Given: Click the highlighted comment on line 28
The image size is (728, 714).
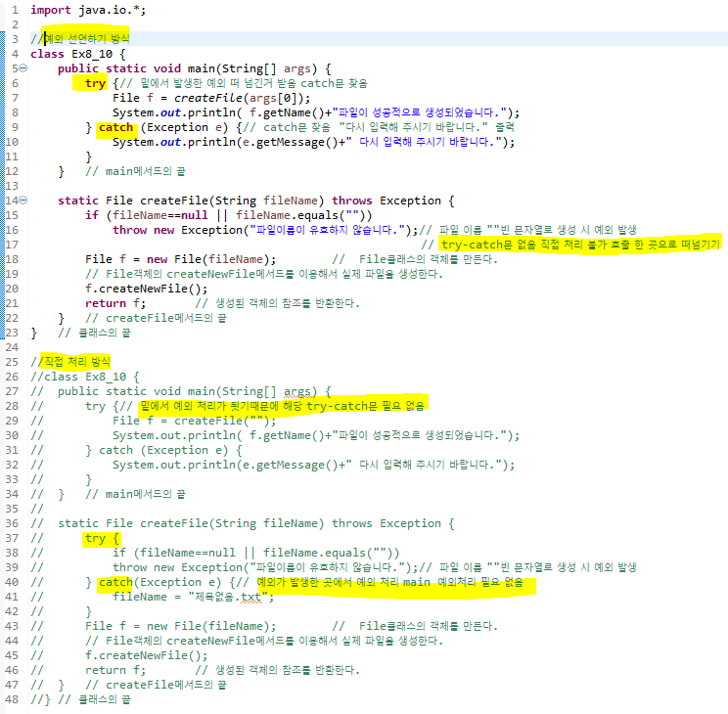Looking at the screenshot, I should 283,406.
